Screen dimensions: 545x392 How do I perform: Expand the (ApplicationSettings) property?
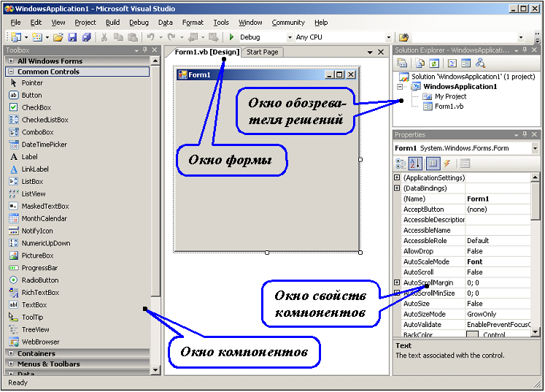coord(397,177)
